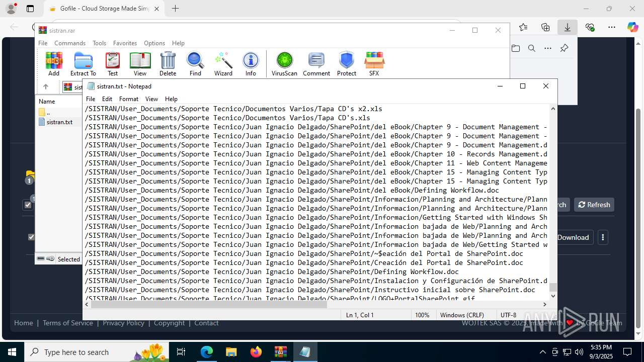The width and height of the screenshot is (644, 362).
Task: Click Notepad vertical scrollbar thumb
Action: coord(553,287)
